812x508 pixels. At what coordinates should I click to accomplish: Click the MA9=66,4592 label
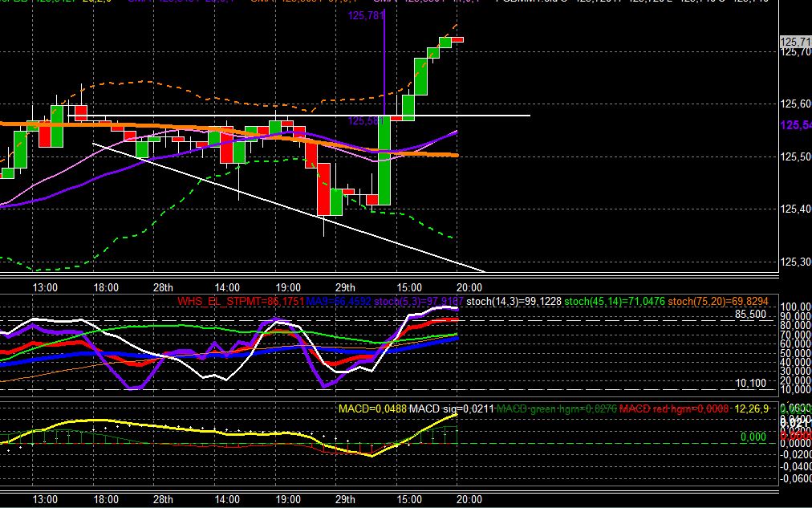339,302
